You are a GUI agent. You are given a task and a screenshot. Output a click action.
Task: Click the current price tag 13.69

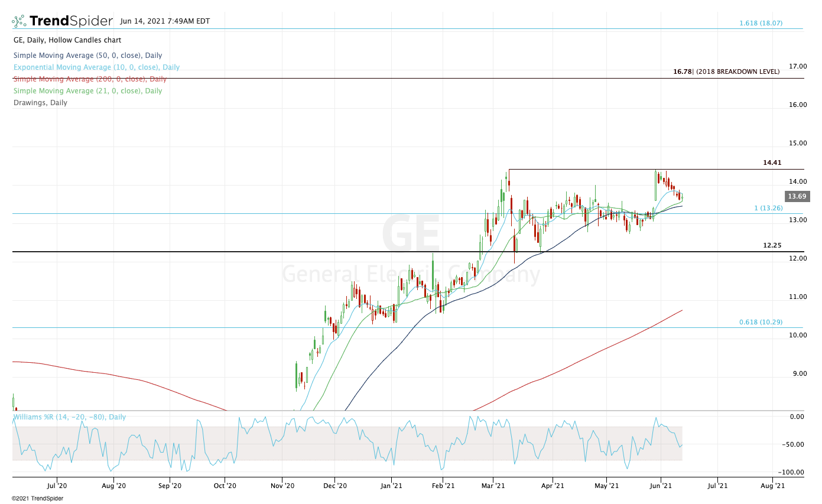[x=797, y=197]
